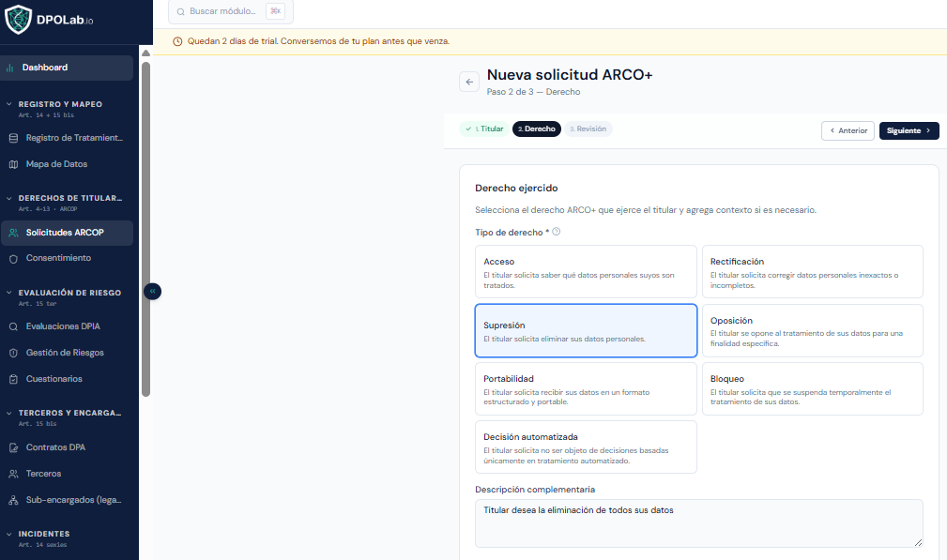Image resolution: width=947 pixels, height=560 pixels.
Task: Click the search magnifier icon
Action: [x=180, y=11]
